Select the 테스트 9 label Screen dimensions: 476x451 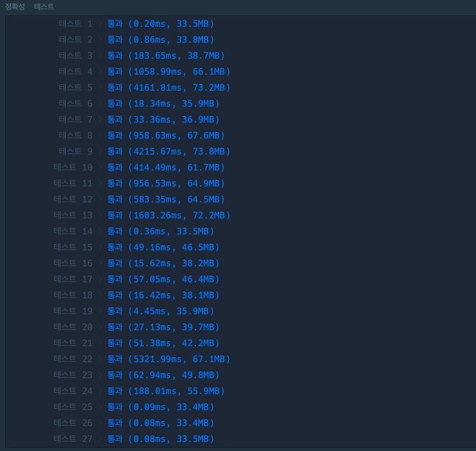click(x=75, y=151)
